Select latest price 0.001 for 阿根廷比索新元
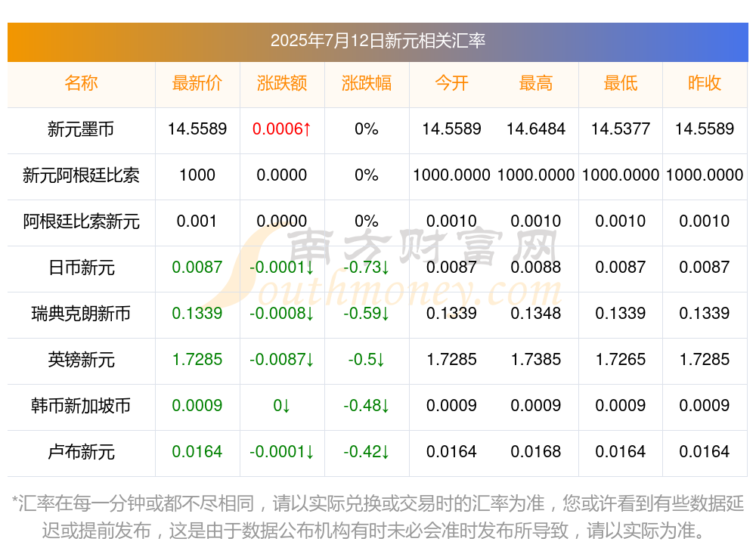756x554 pixels. [197, 221]
